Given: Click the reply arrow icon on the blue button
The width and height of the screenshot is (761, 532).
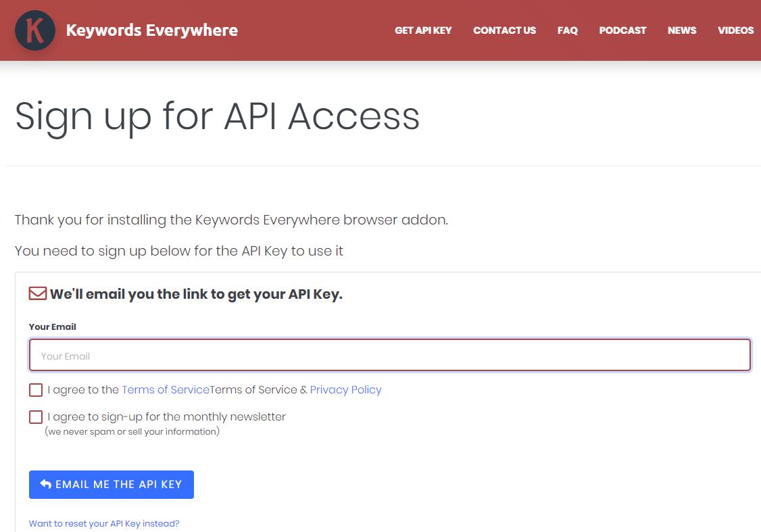Looking at the screenshot, I should point(46,484).
